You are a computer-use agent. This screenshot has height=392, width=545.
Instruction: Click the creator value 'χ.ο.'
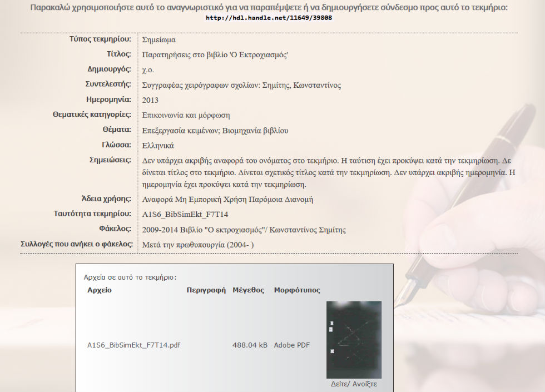pos(148,70)
